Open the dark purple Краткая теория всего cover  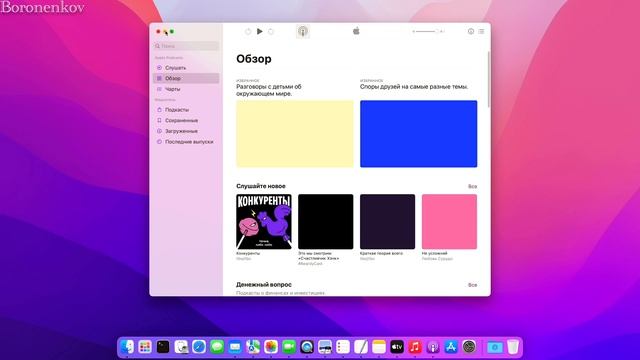coord(387,222)
